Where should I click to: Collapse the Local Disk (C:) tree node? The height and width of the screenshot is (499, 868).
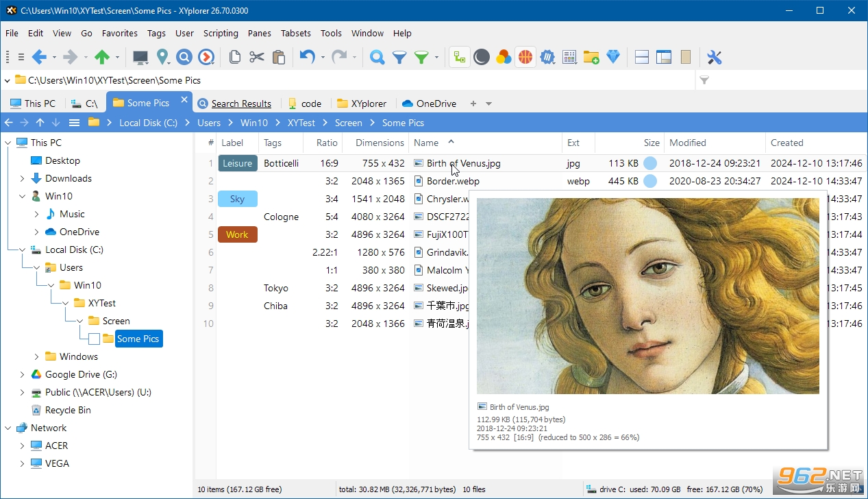point(22,249)
